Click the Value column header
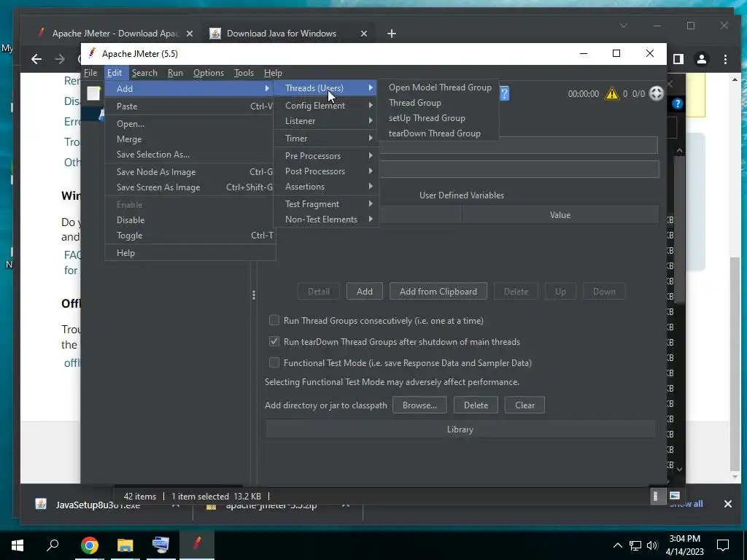Viewport: 747px width, 560px height. coord(560,215)
